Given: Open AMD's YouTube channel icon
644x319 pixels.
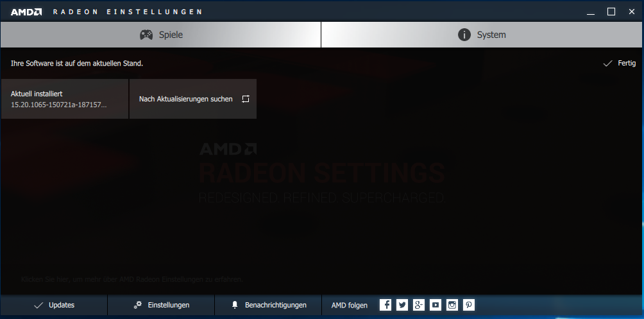Looking at the screenshot, I should pyautogui.click(x=436, y=305).
